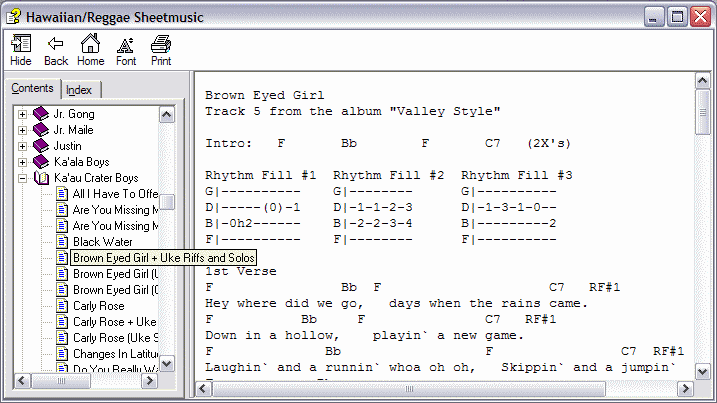Expand the Jr. Maile tree node
Screen dimensions: 717x403
(x=22, y=130)
